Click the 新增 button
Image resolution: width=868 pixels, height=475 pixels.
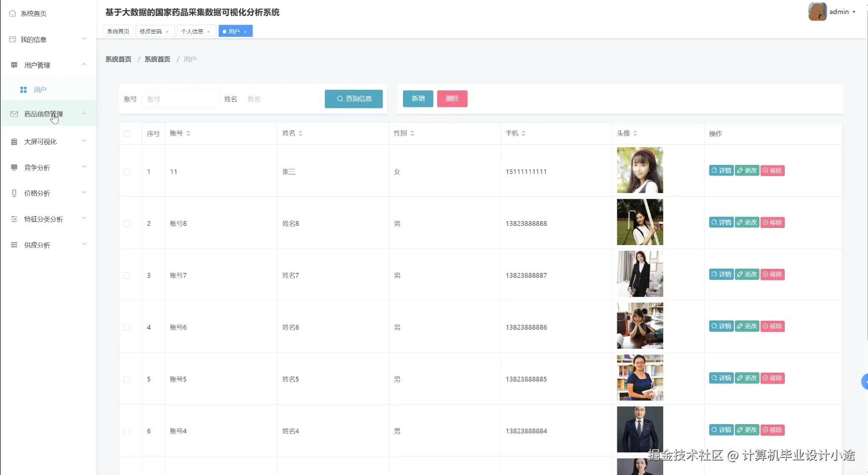tap(418, 99)
